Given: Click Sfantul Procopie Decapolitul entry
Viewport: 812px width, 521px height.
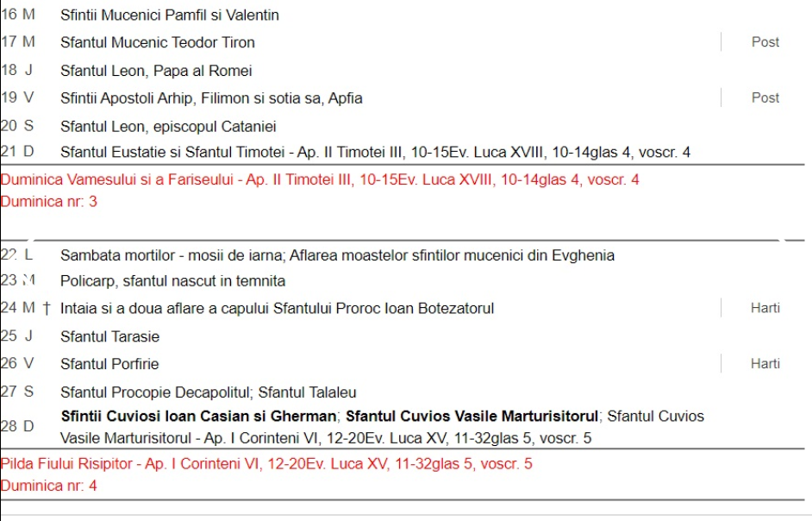Looking at the screenshot, I should coord(208,392).
